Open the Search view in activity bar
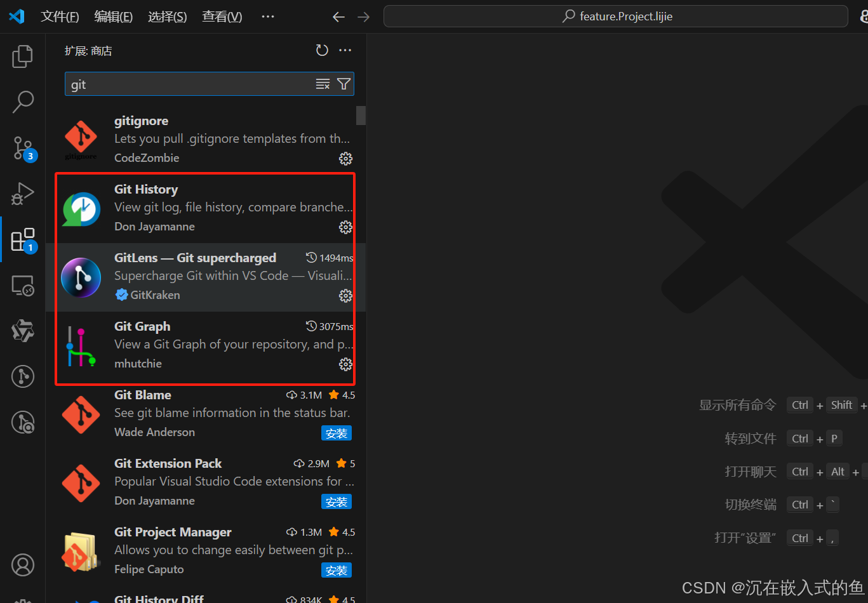This screenshot has height=603, width=868. [x=22, y=102]
